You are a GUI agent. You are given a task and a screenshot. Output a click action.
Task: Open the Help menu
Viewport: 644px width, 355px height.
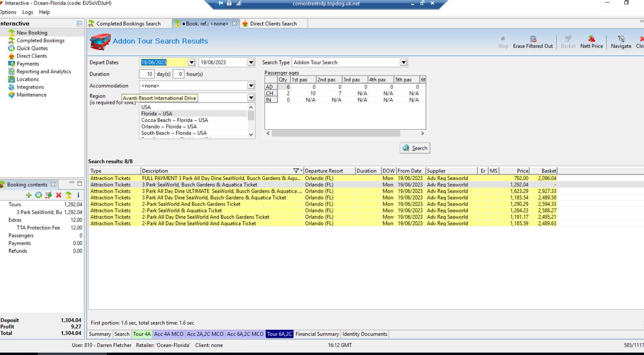click(44, 12)
